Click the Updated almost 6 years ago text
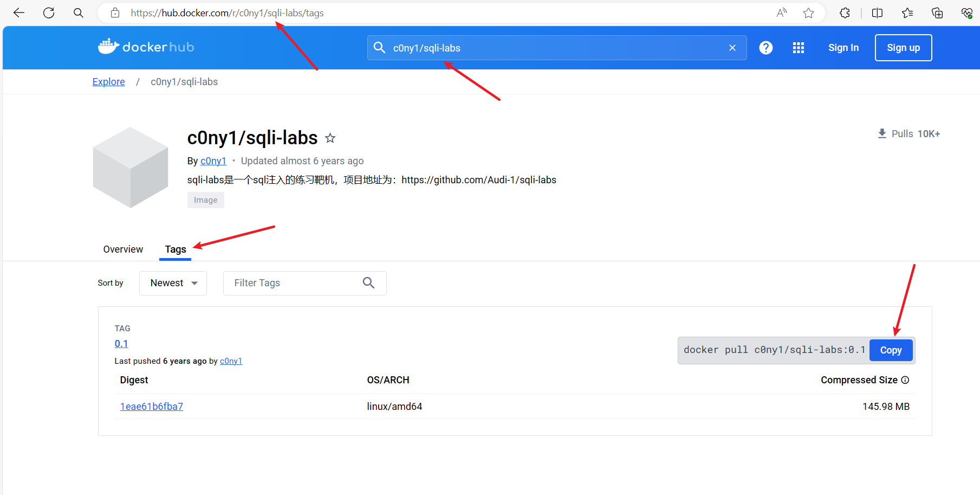The image size is (980, 495). [x=302, y=161]
